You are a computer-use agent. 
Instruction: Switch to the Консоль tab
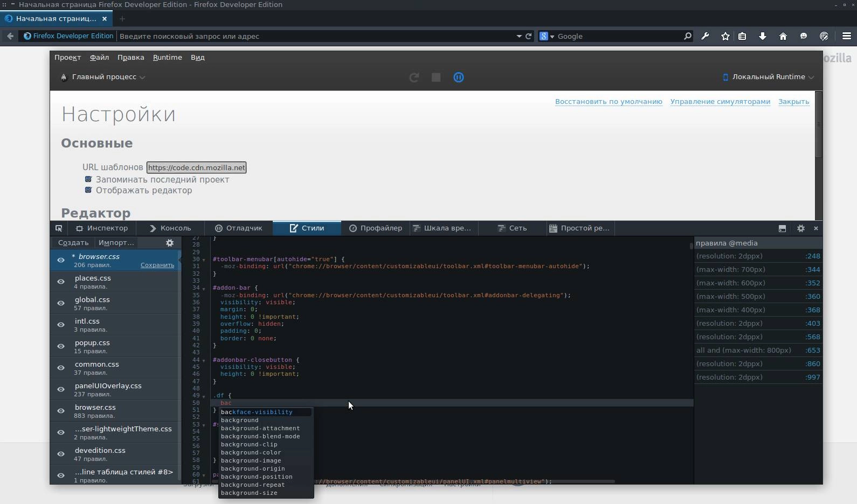(x=170, y=228)
